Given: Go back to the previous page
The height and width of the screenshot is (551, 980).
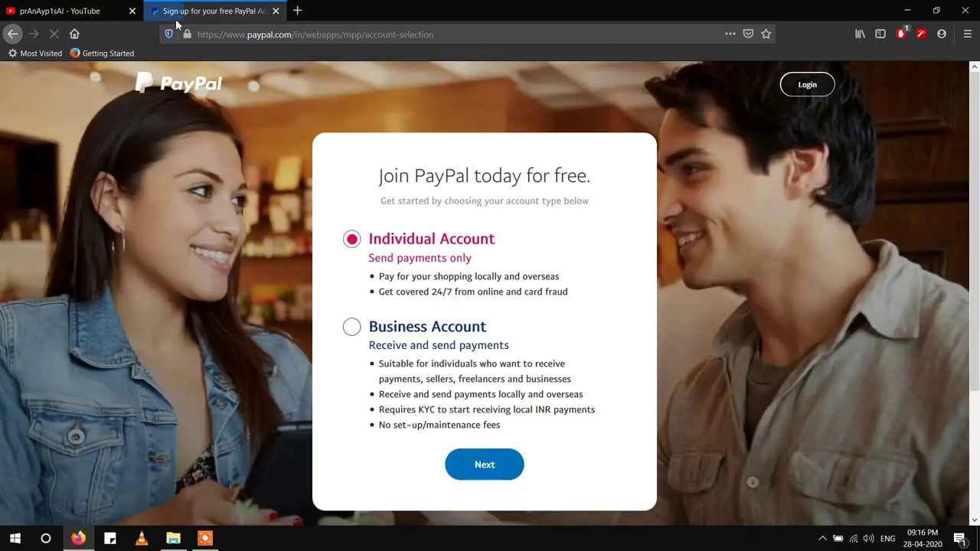Looking at the screenshot, I should pyautogui.click(x=12, y=34).
